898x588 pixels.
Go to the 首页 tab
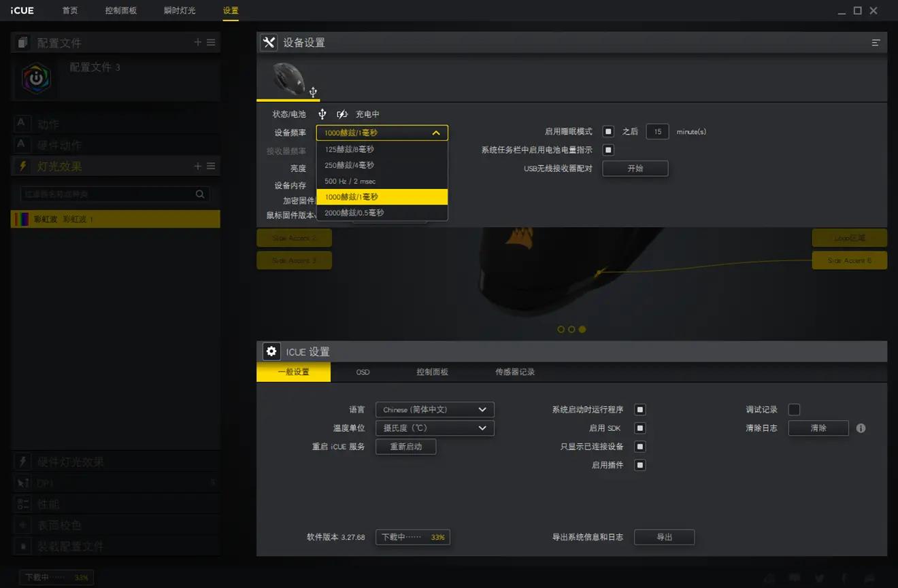tap(70, 10)
